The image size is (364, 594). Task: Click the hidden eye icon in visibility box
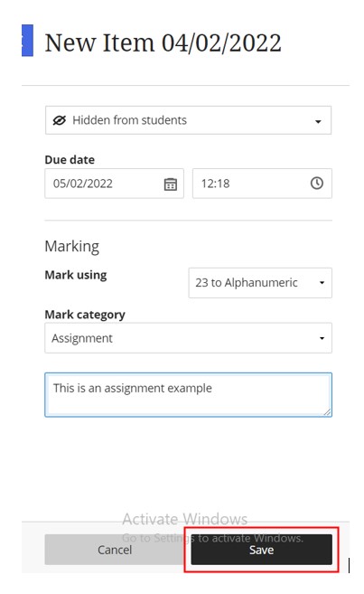click(59, 120)
